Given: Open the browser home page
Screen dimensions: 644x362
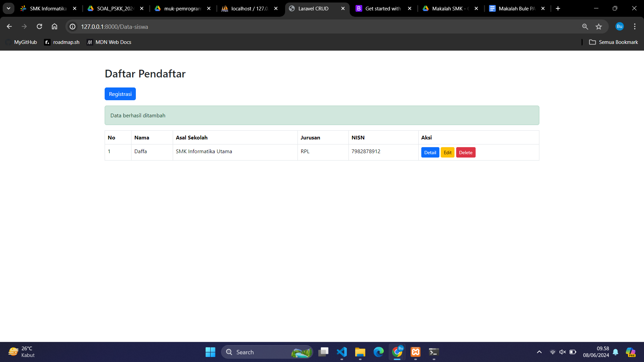Looking at the screenshot, I should pos(54,26).
